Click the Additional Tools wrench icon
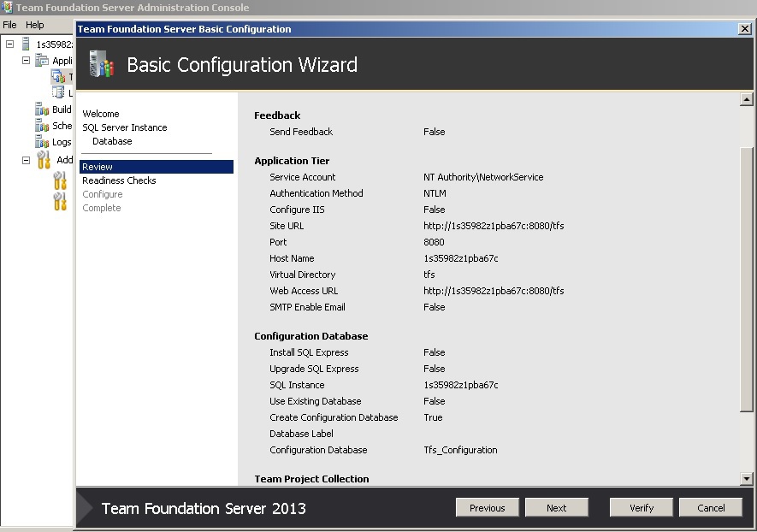 point(44,160)
